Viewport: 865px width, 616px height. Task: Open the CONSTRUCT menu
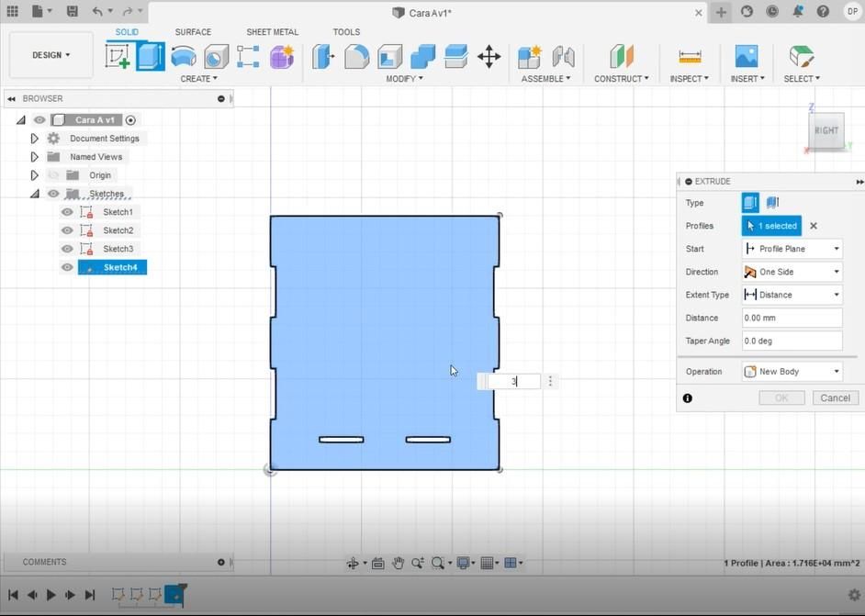tap(621, 79)
